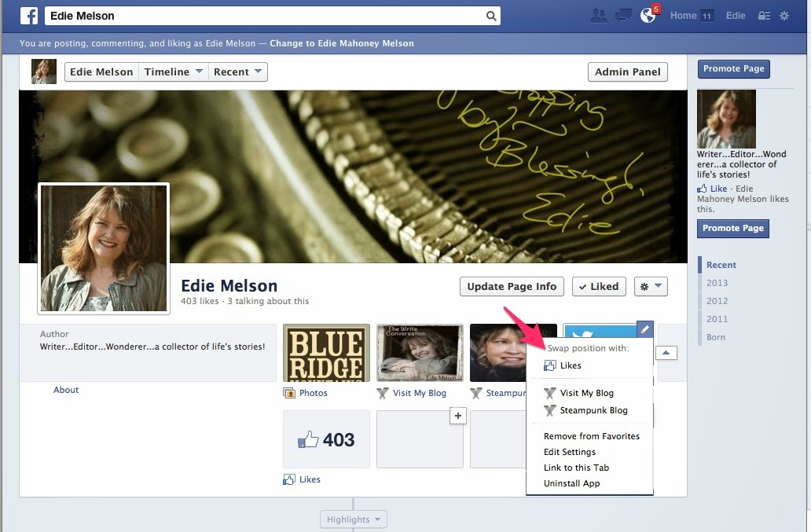Click the Likes link below 403 box
This screenshot has height=532, width=811.
pyautogui.click(x=310, y=479)
